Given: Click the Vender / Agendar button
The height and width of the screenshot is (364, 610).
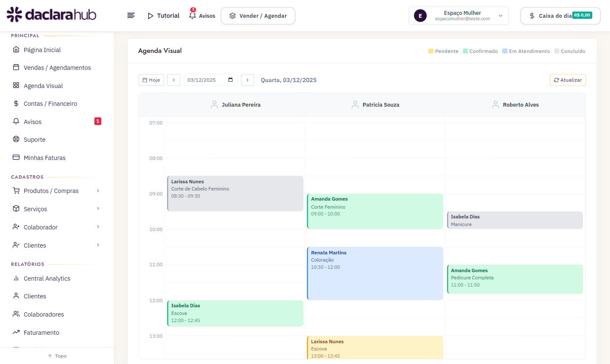Looking at the screenshot, I should point(258,16).
